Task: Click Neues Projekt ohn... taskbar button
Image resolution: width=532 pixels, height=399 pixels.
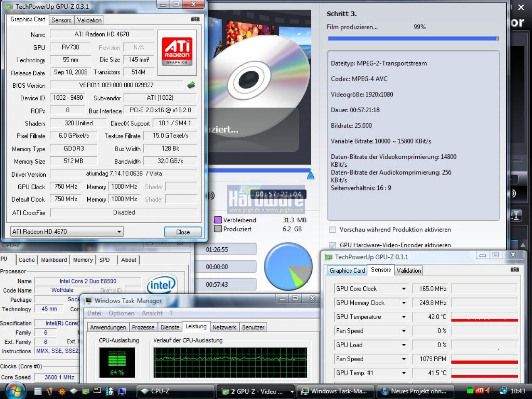Action: click(416, 391)
